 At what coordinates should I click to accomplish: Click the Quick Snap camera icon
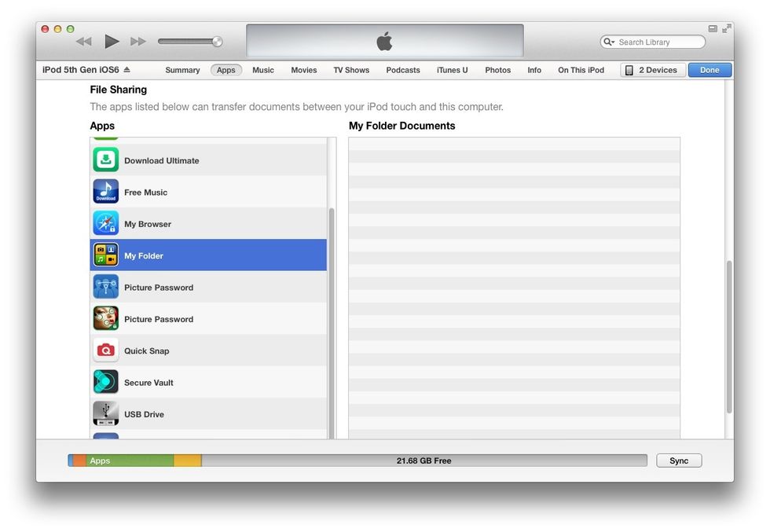(x=106, y=350)
